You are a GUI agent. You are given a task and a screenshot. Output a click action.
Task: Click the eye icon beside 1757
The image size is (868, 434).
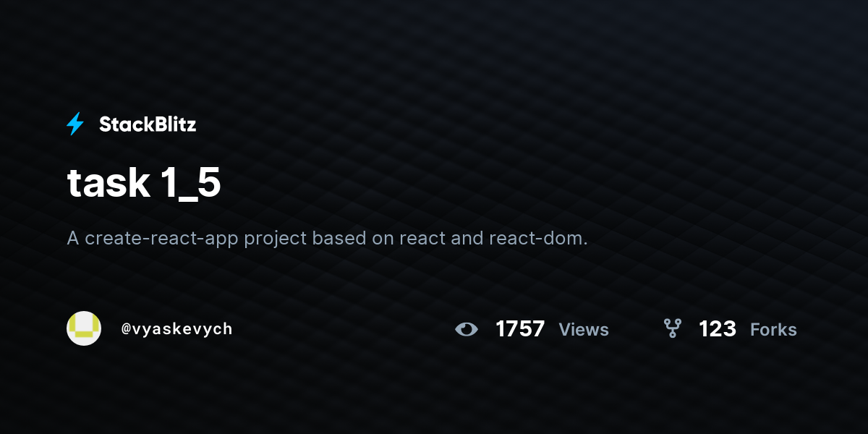(467, 330)
